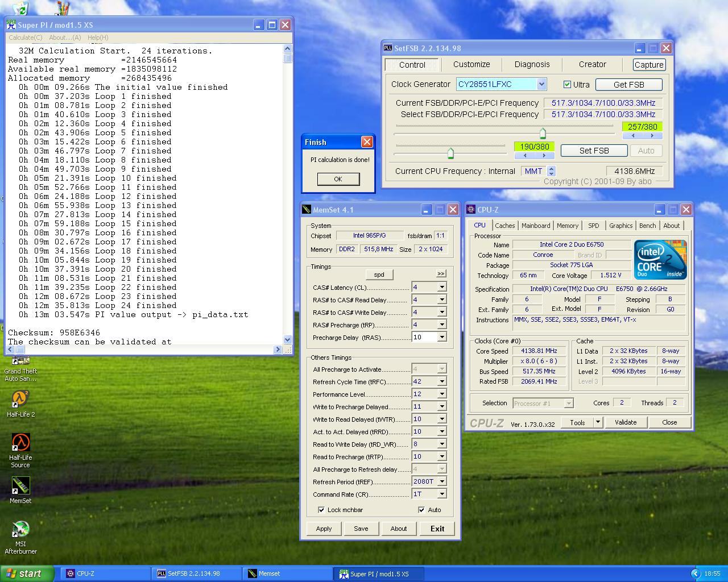Click the Intel Core 2 Duo logo

tap(660, 260)
